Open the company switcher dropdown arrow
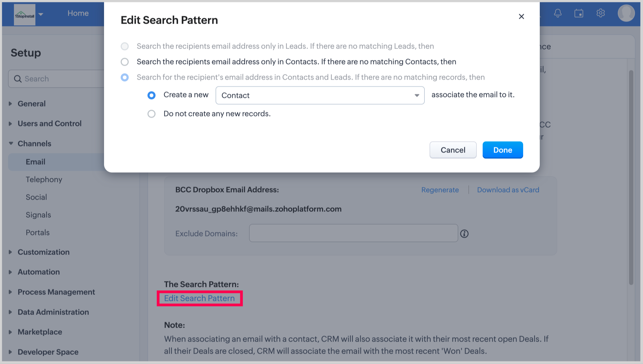 pos(41,14)
